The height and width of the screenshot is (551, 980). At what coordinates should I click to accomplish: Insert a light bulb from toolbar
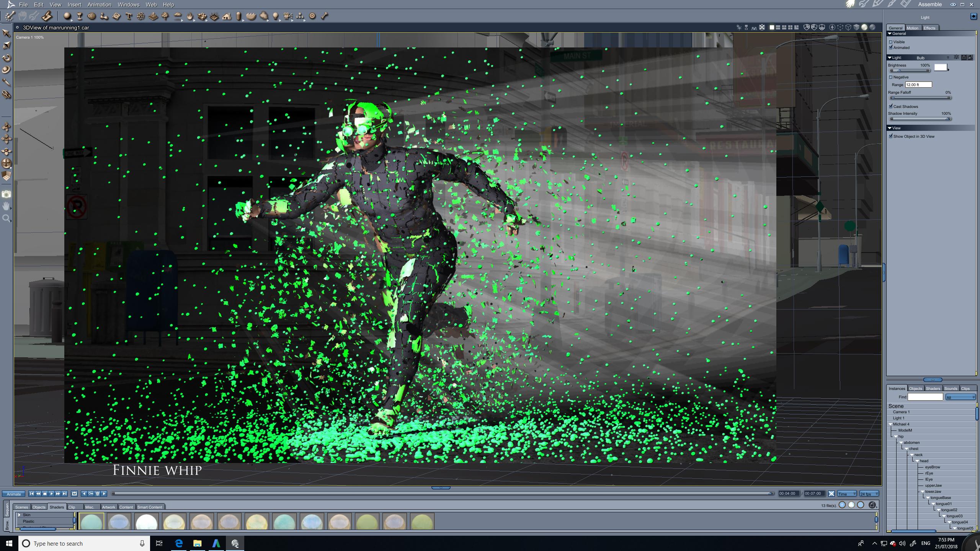276,16
